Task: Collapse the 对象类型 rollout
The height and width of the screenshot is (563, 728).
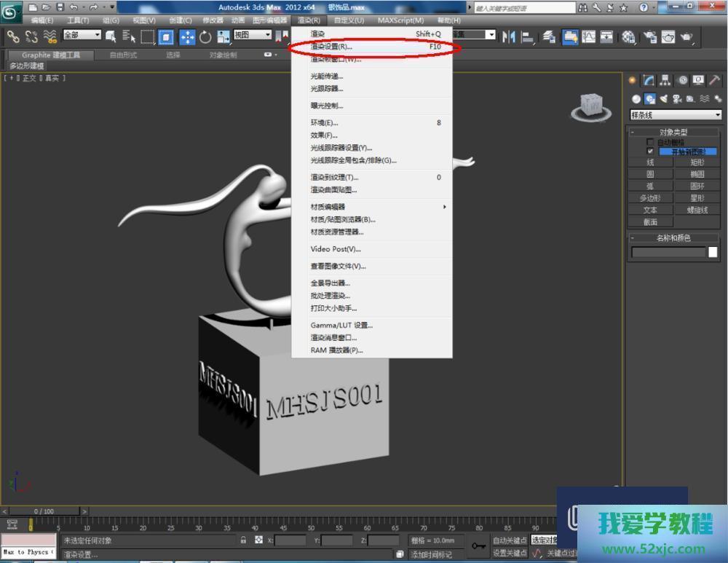Action: [x=673, y=133]
